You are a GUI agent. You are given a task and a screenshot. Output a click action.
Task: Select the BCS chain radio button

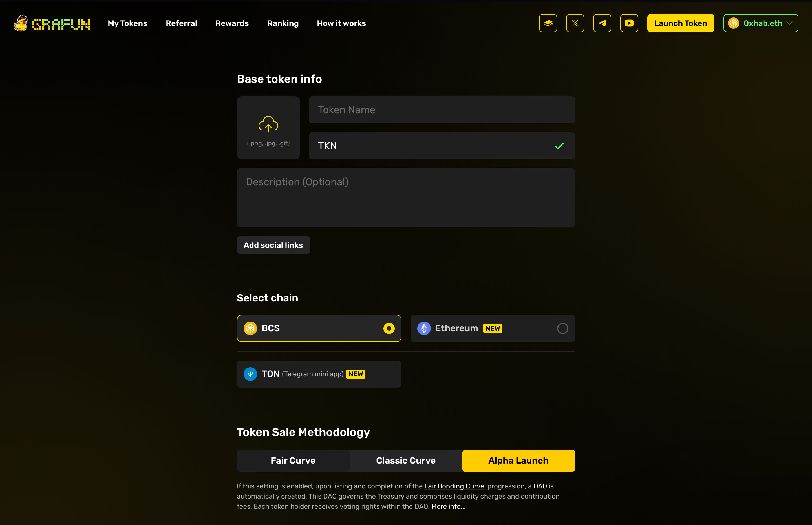389,328
